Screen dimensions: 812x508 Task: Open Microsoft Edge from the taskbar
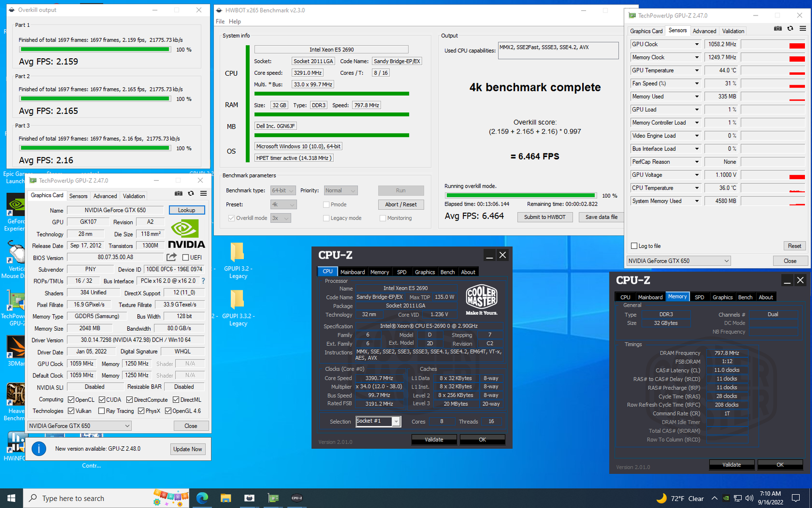(x=202, y=498)
